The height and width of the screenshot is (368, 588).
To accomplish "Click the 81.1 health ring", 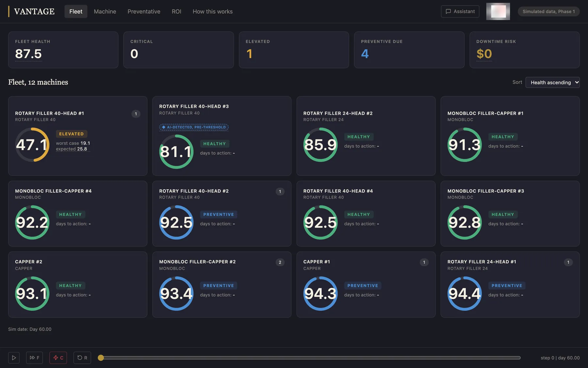I will tap(176, 151).
